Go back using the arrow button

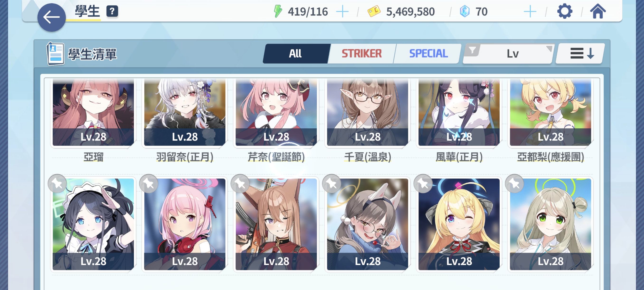[52, 17]
